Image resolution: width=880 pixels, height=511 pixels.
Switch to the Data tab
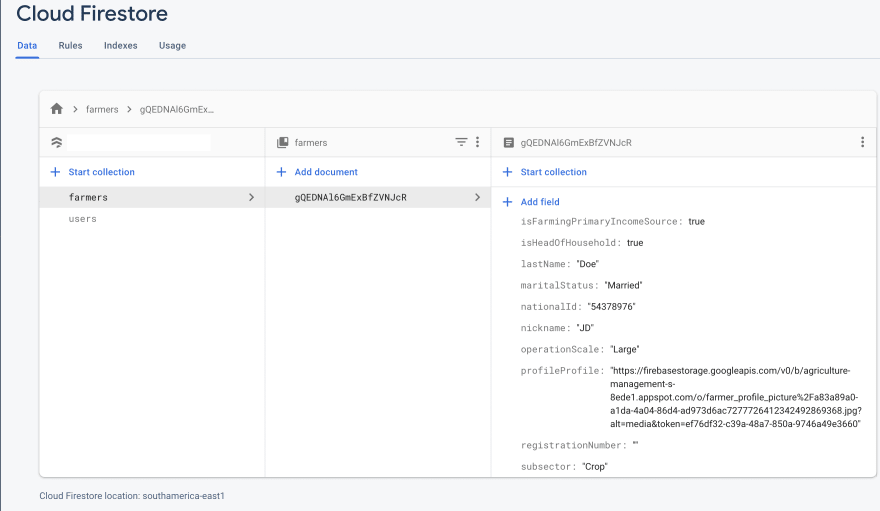click(x=27, y=45)
